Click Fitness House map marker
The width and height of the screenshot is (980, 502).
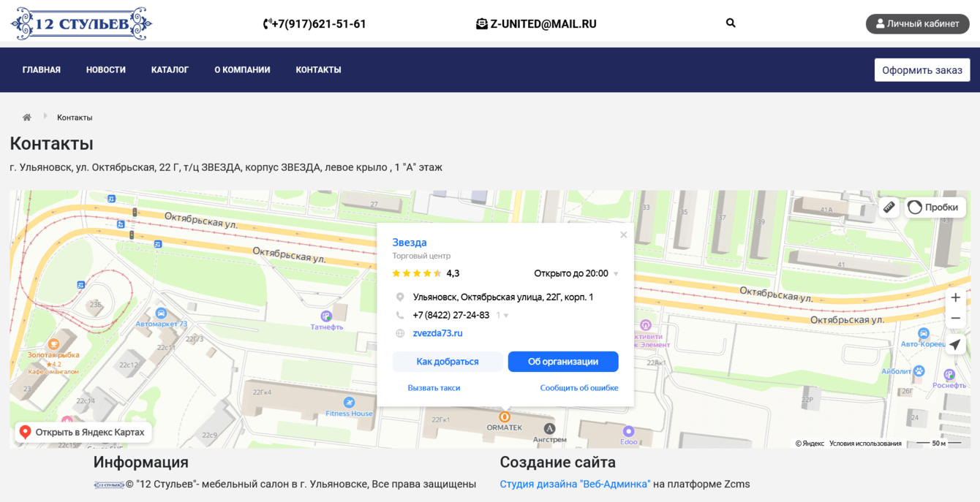point(349,403)
